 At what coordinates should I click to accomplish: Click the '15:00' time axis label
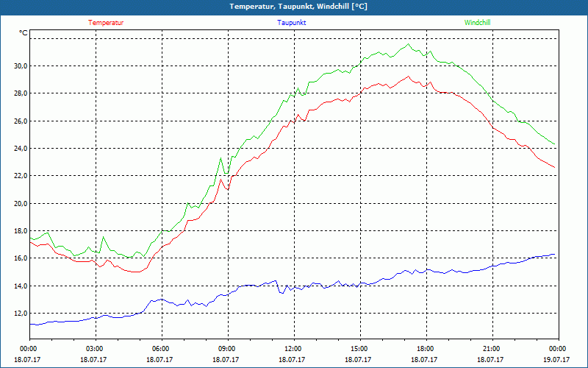[x=359, y=349]
